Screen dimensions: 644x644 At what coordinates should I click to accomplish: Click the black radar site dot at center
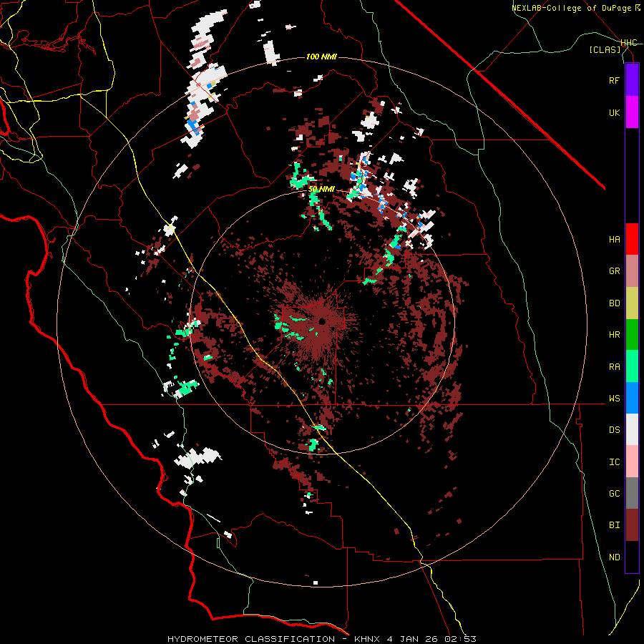322,321
